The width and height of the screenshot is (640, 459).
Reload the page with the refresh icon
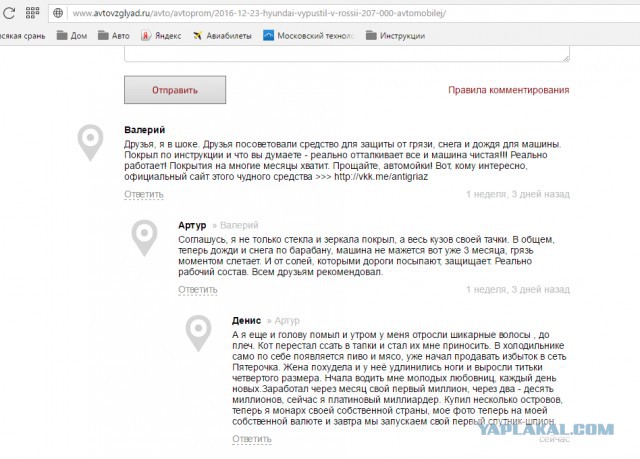tap(9, 13)
